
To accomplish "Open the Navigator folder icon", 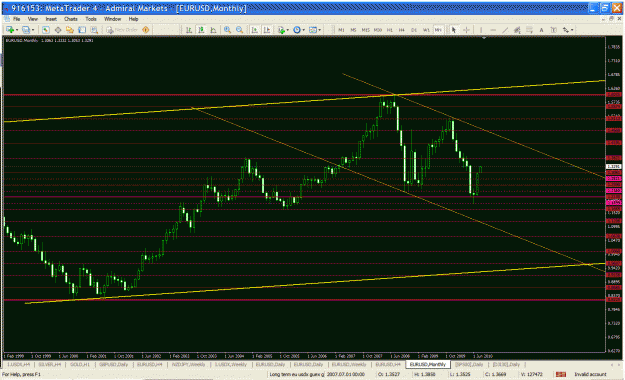I will [70, 30].
